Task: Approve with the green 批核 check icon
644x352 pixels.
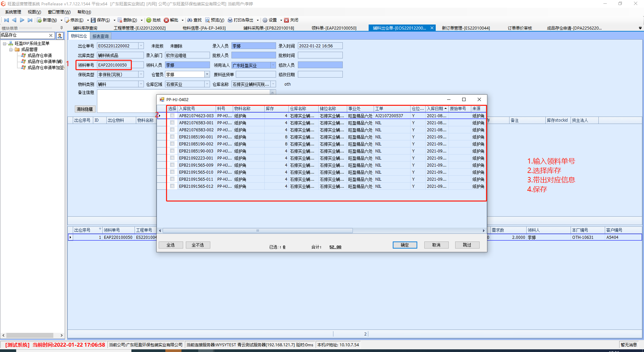Action: click(149, 20)
